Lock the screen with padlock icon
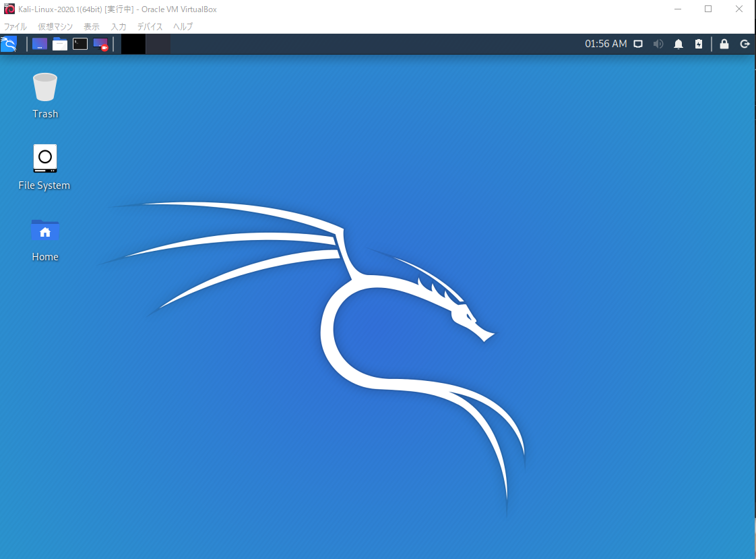756x559 pixels. (724, 45)
